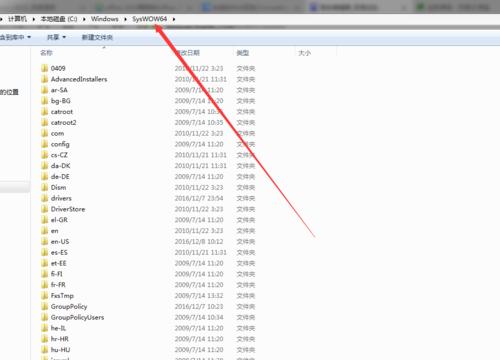Click the com folder icon
Viewport: 500px width, 360px height.
pos(44,133)
